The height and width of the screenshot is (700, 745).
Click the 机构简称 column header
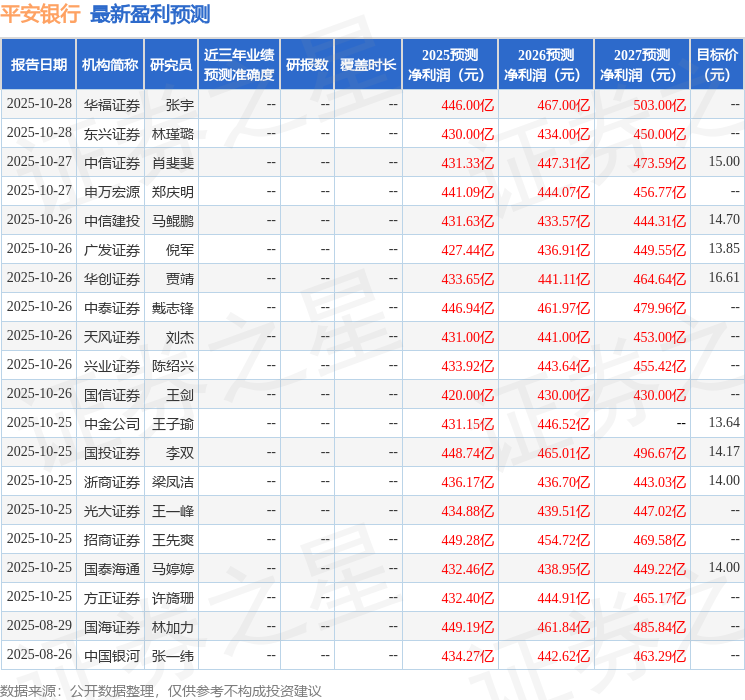tap(110, 65)
